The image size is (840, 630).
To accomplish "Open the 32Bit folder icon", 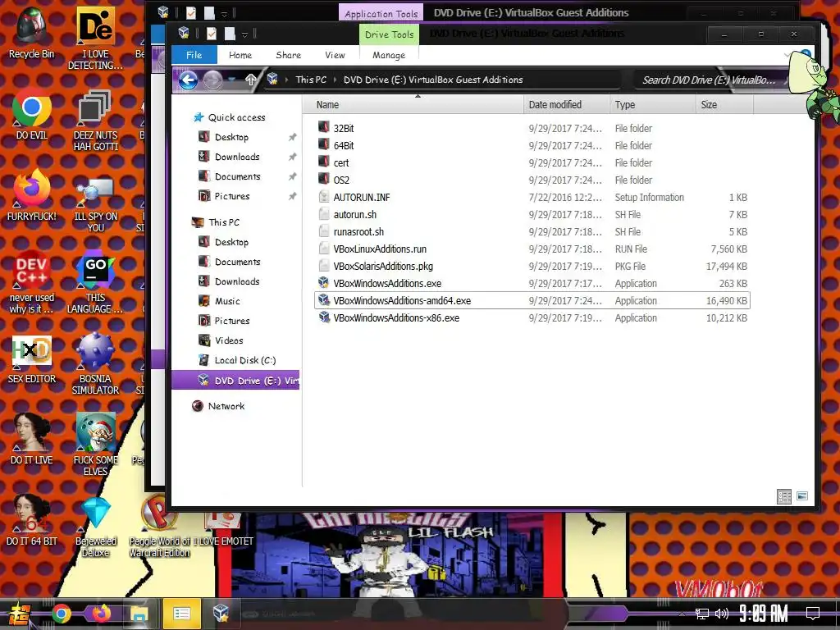I will (323, 127).
